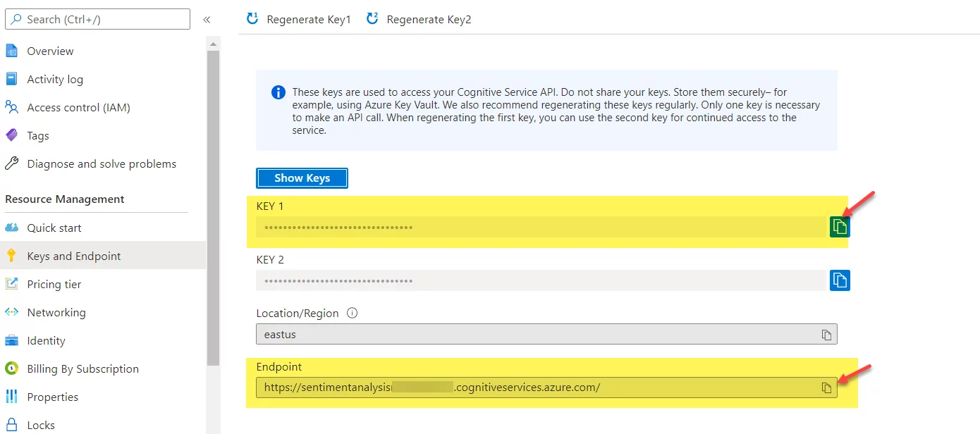The height and width of the screenshot is (434, 980).
Task: Click the Regenerate Key1 refresh icon
Action: click(x=252, y=19)
